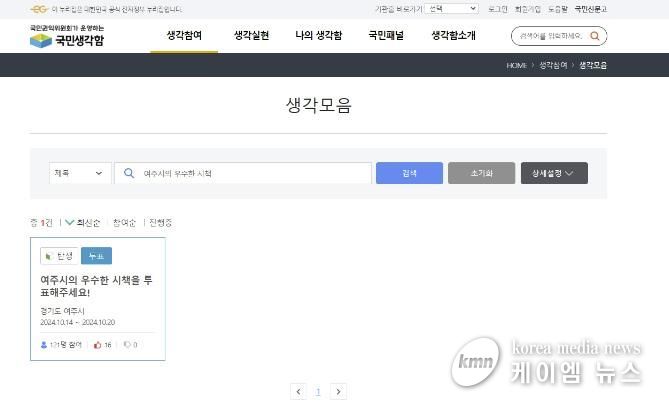Image resolution: width=669 pixels, height=407 pixels.
Task: Click the 경기도 여주시 text on the card
Action: point(62,311)
